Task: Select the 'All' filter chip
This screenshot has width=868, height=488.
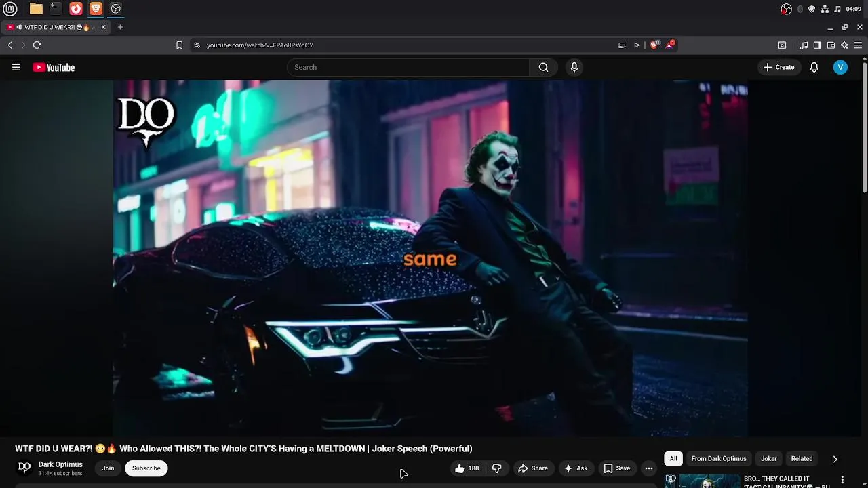Action: tap(673, 459)
